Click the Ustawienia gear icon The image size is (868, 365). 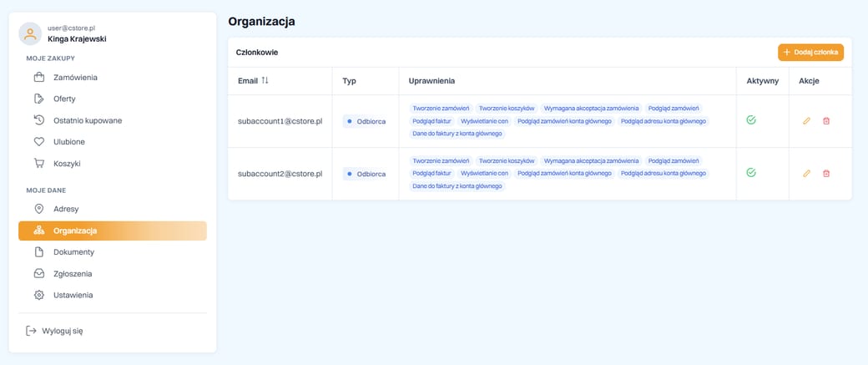pyautogui.click(x=38, y=295)
